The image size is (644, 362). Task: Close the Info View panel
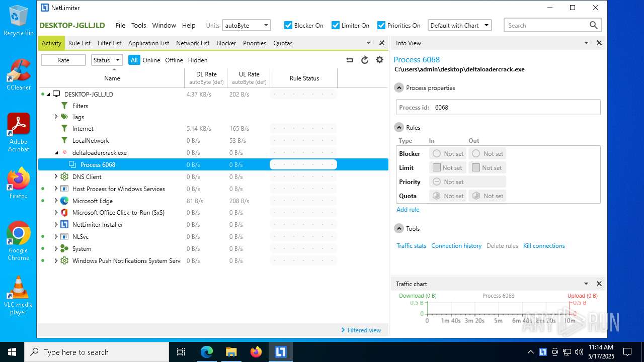coord(599,43)
